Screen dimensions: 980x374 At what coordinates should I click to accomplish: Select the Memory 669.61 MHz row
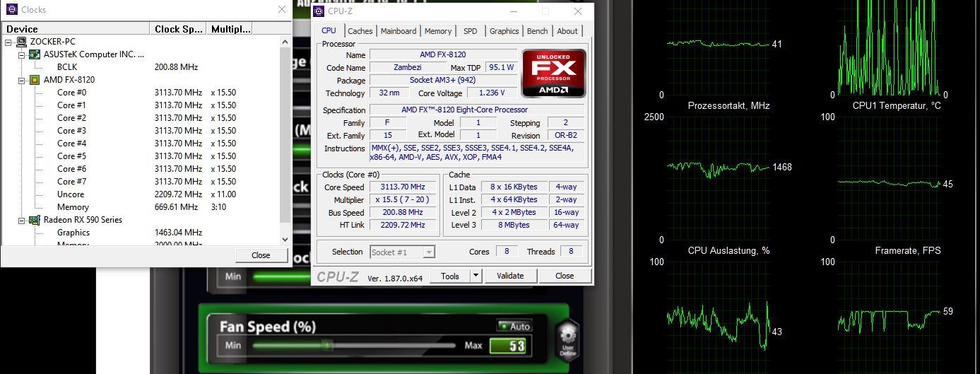click(x=141, y=207)
